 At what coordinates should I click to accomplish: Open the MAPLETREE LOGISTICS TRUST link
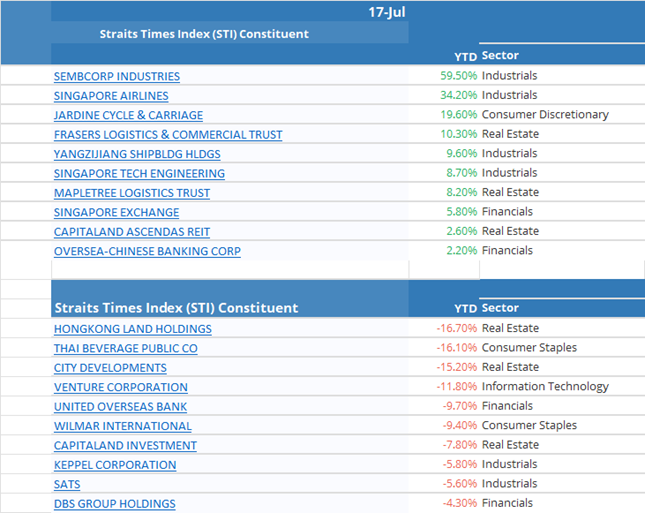(132, 193)
